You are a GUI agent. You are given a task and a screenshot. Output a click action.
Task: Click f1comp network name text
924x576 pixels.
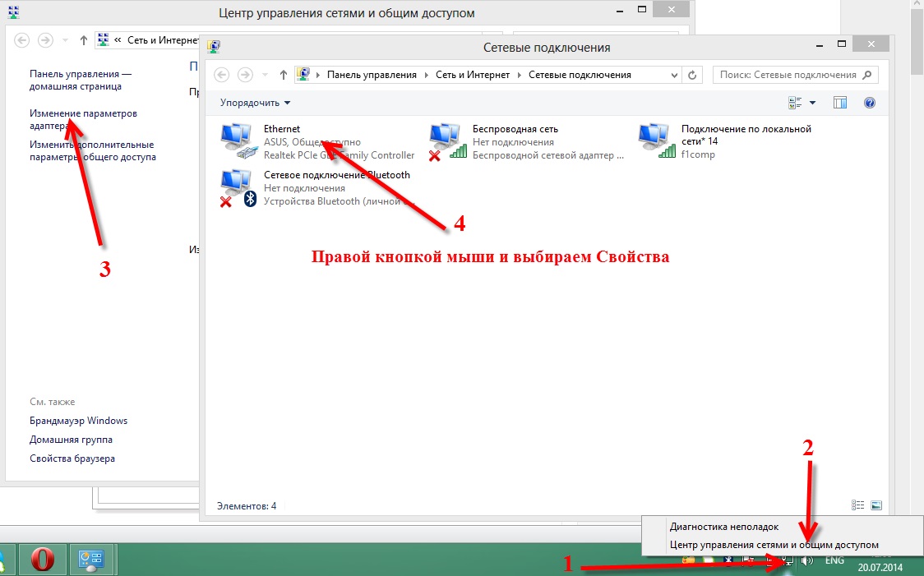click(x=698, y=154)
